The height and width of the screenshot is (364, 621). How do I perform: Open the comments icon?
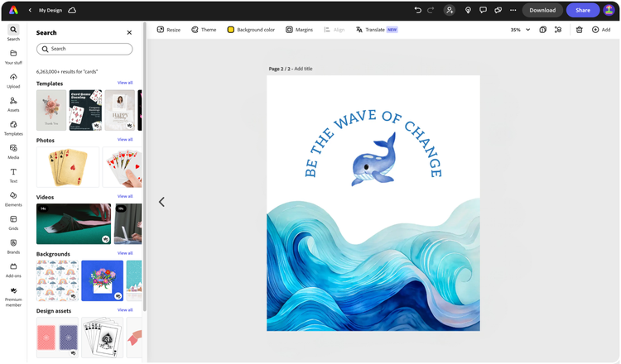483,10
